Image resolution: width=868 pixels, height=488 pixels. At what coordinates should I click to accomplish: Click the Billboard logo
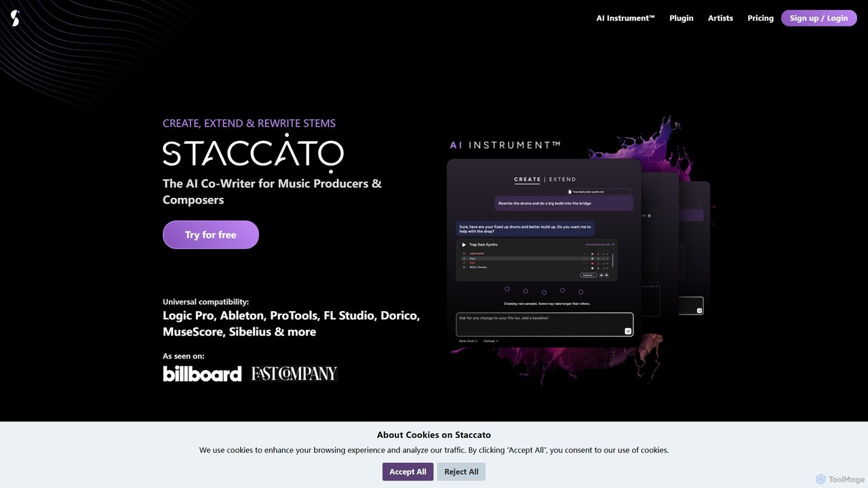(x=202, y=373)
